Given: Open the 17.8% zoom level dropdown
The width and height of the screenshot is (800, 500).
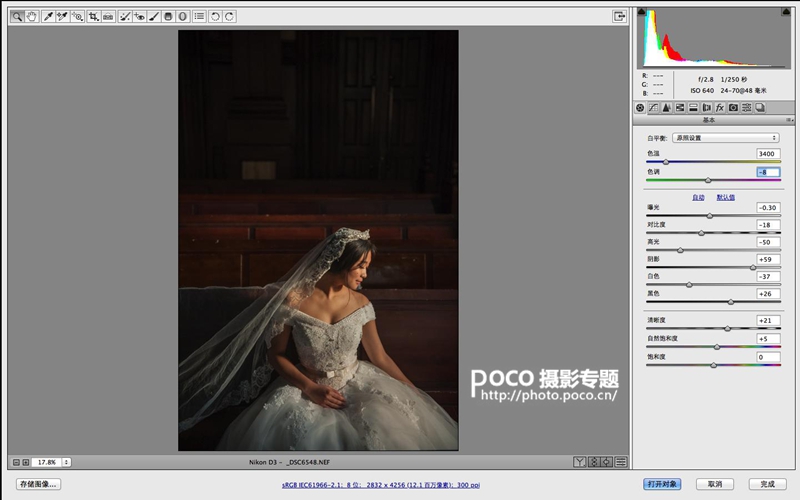Looking at the screenshot, I should (66, 462).
